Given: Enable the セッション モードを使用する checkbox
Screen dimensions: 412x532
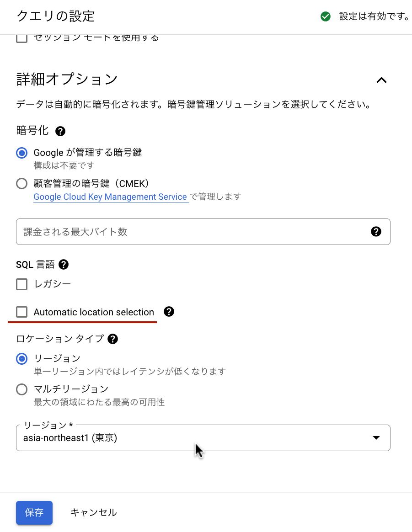Looking at the screenshot, I should coord(21,38).
